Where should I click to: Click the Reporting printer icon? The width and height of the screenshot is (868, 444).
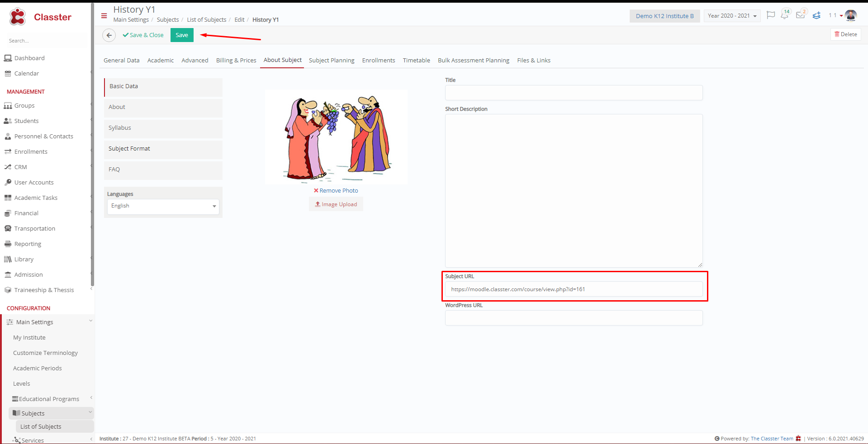(x=8, y=244)
